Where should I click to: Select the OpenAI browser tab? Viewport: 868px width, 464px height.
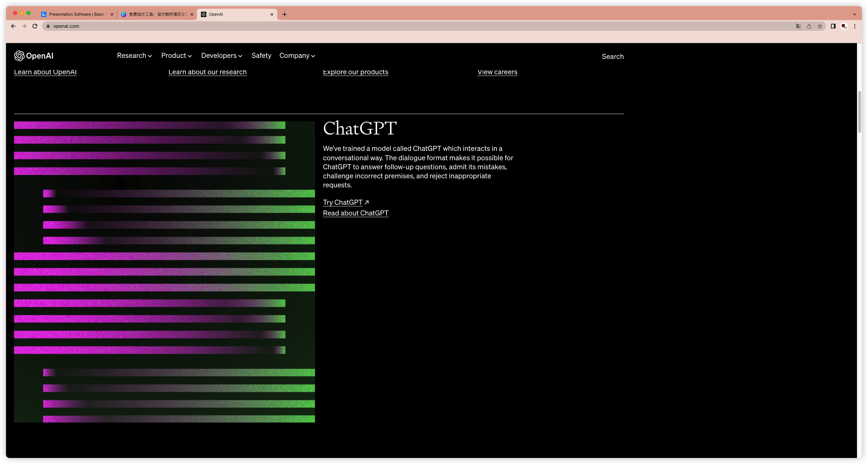pos(237,14)
